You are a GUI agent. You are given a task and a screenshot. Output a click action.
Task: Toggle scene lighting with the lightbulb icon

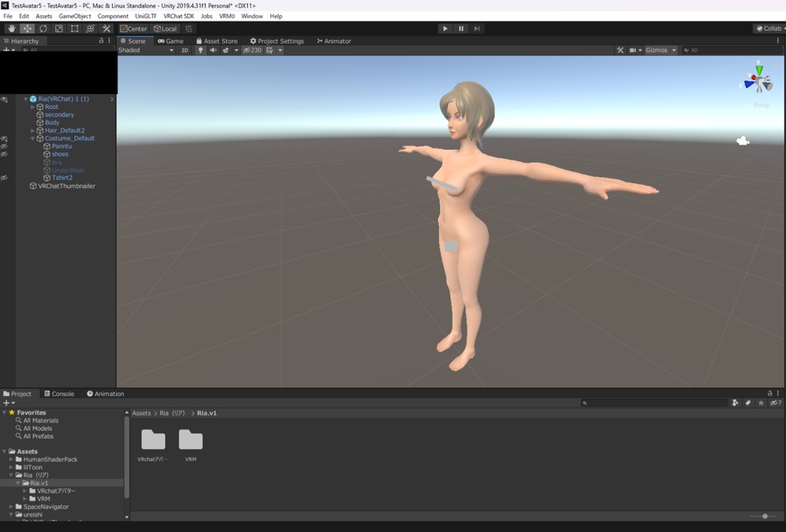pyautogui.click(x=200, y=50)
